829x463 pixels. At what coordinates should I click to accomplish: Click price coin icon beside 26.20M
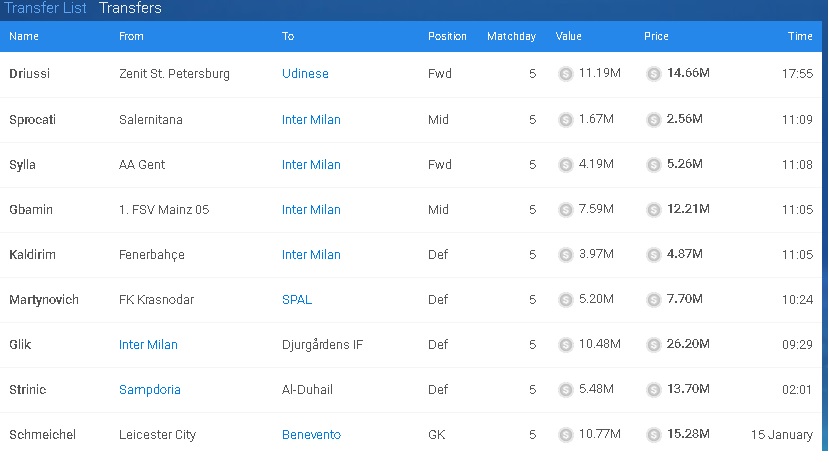point(653,345)
